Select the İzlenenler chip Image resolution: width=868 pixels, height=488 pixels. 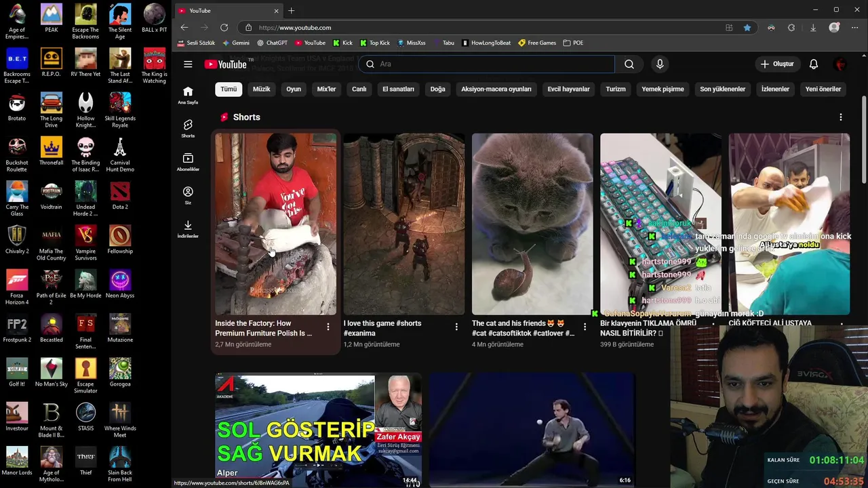775,89
